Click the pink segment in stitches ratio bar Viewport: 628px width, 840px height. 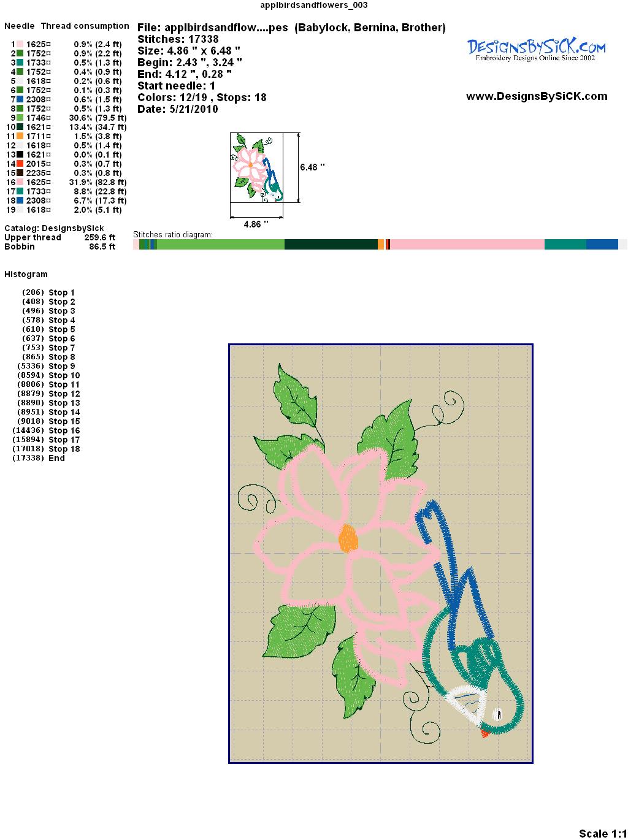[466, 245]
